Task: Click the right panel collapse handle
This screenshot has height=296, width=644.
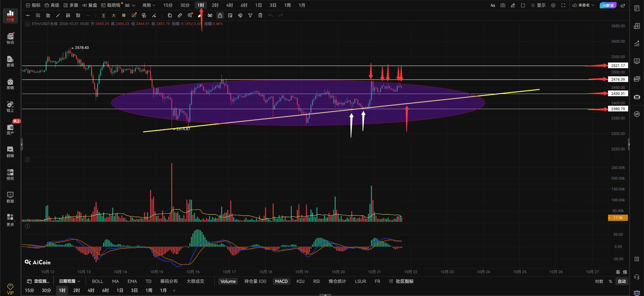Action: click(629, 144)
